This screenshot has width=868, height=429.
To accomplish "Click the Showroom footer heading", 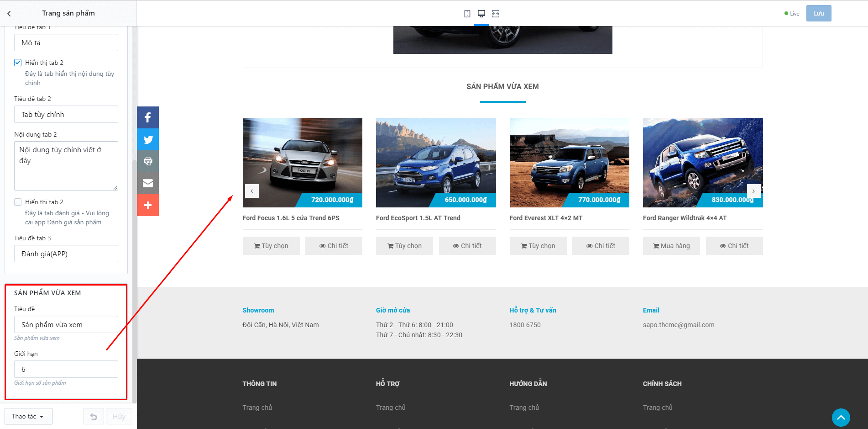I will (x=258, y=310).
